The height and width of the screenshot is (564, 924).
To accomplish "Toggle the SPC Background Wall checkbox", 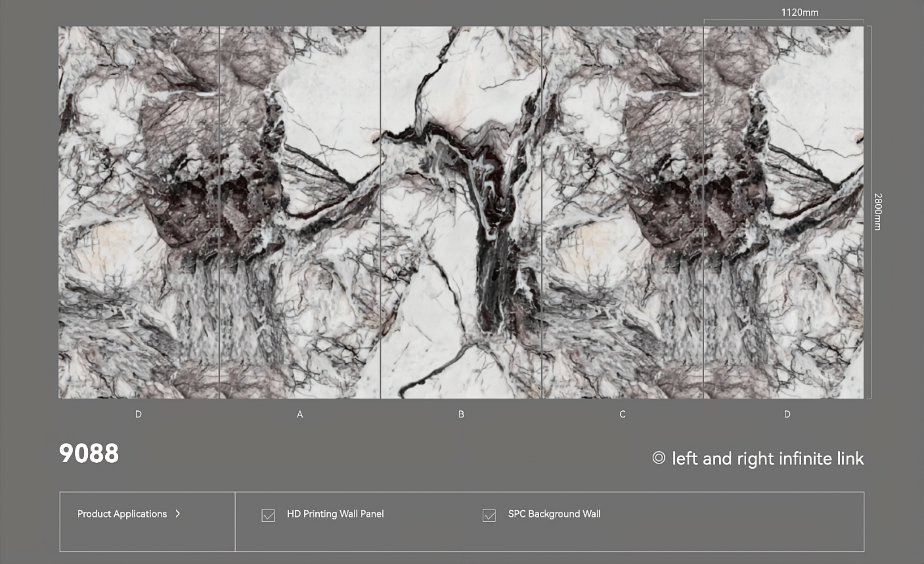I will pos(489,515).
